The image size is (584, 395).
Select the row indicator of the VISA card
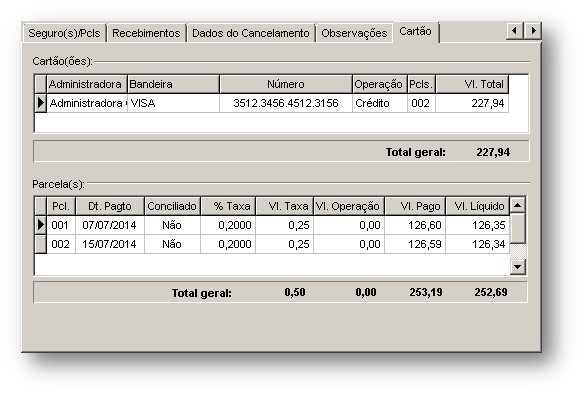coord(41,103)
